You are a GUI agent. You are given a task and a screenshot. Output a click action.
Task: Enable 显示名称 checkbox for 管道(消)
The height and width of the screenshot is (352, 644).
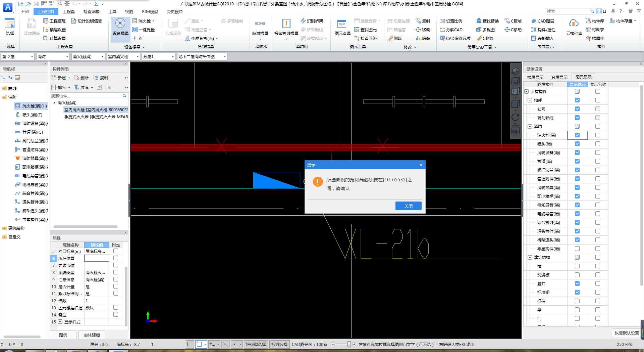pyautogui.click(x=598, y=161)
